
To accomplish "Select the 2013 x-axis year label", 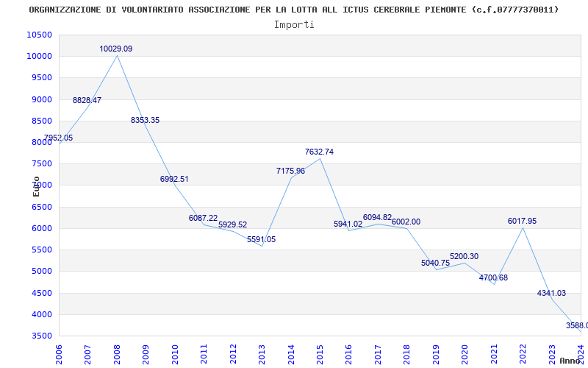I will coord(262,354).
